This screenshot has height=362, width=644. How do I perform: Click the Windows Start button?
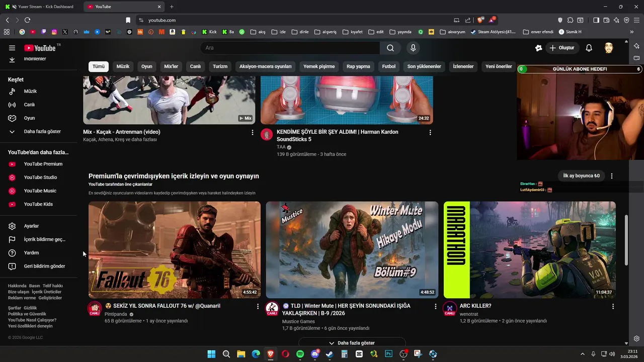pyautogui.click(x=211, y=354)
